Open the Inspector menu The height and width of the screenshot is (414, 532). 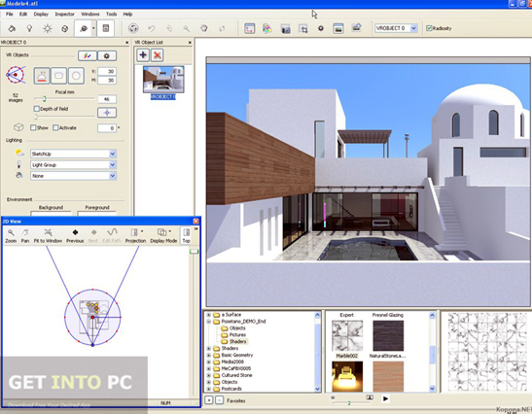[x=64, y=15]
